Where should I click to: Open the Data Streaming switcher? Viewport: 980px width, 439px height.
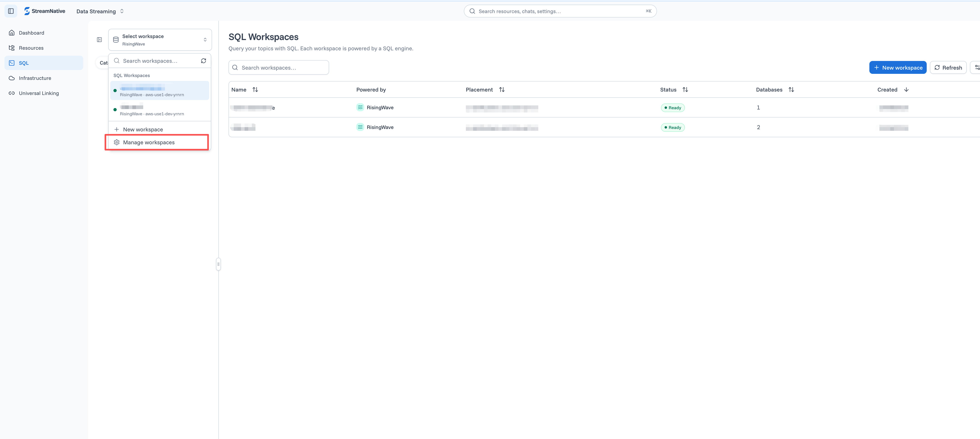100,11
